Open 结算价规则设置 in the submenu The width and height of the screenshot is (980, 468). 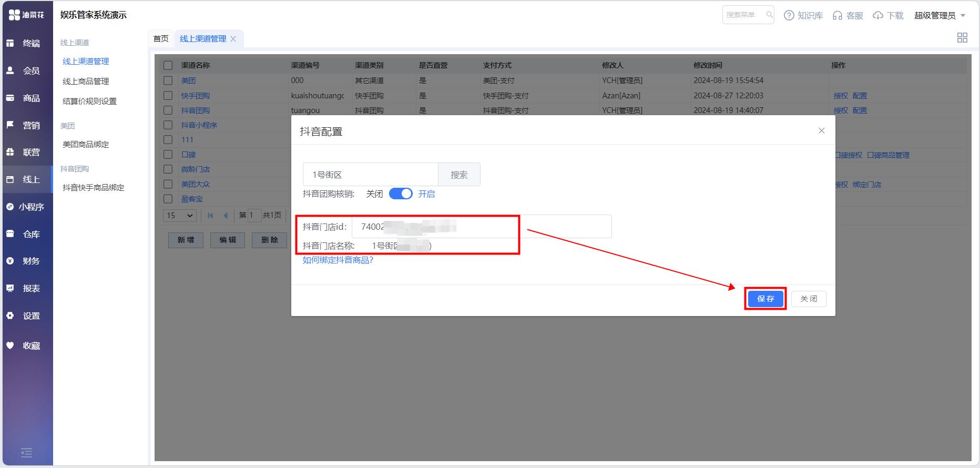(89, 101)
